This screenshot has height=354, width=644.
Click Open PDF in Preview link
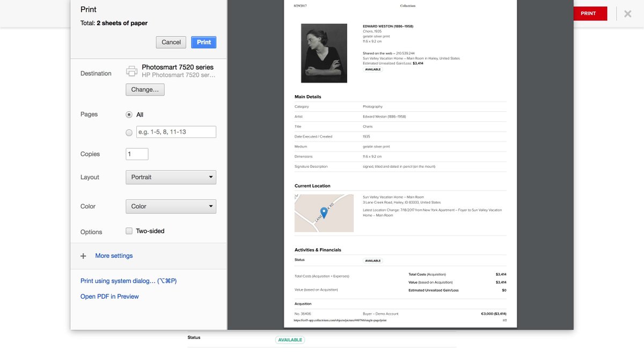109,297
